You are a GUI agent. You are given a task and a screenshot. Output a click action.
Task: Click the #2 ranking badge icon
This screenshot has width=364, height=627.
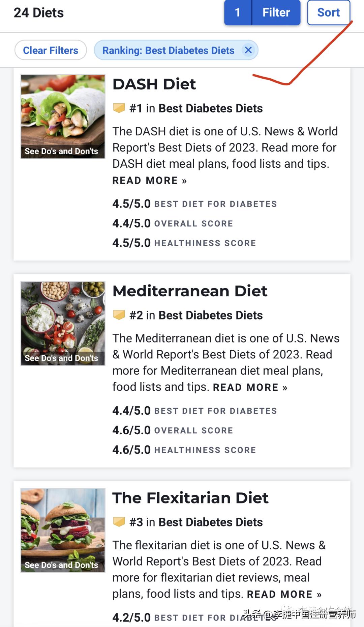(x=119, y=315)
